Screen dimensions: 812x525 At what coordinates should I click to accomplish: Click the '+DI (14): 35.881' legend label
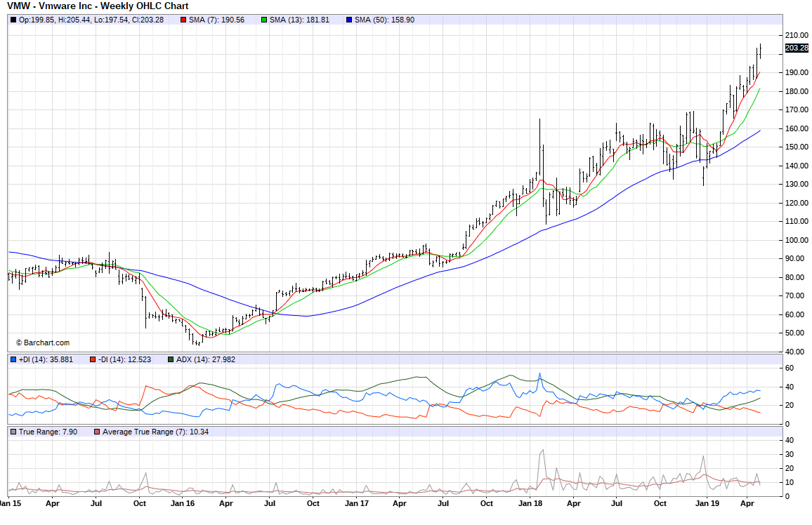[x=46, y=359]
